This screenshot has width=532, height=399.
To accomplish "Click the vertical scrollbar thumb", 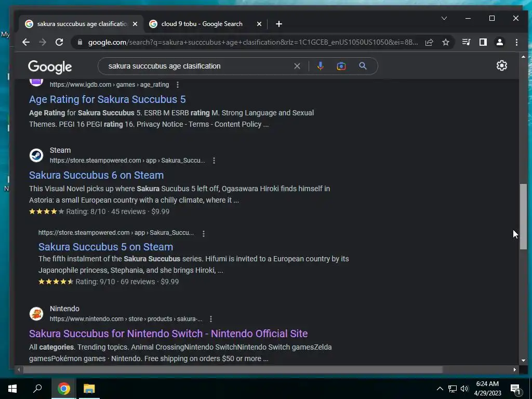I will 523,217.
